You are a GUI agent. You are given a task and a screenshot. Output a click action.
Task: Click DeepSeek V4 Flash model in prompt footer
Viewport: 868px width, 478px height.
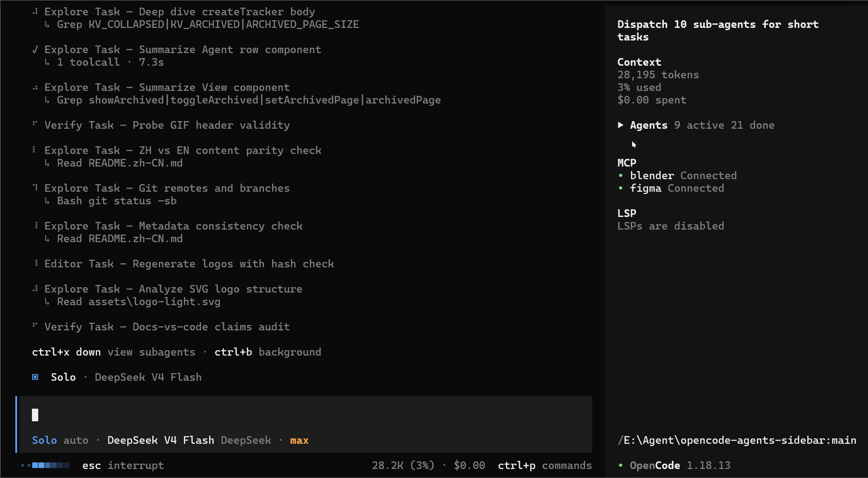coord(161,440)
